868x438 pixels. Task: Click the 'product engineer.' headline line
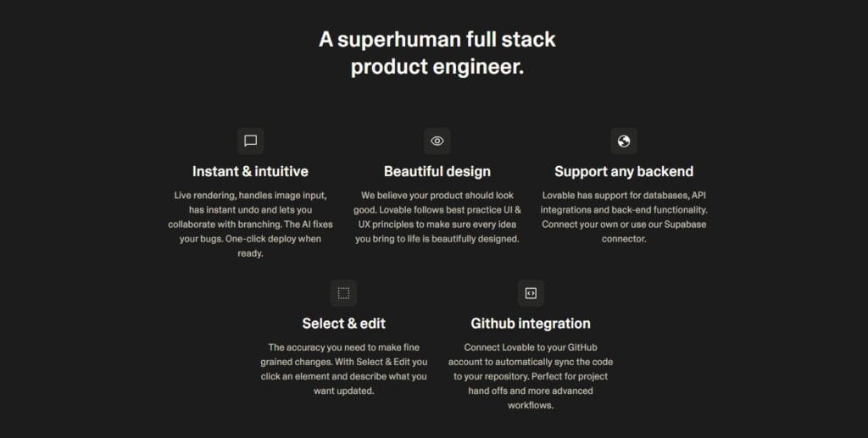pos(437,67)
